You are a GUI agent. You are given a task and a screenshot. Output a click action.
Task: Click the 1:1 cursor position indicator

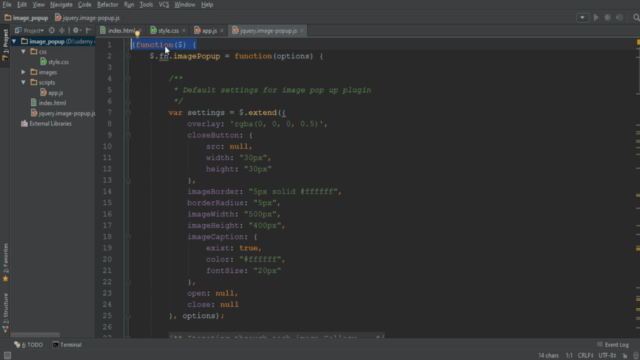(x=569, y=356)
